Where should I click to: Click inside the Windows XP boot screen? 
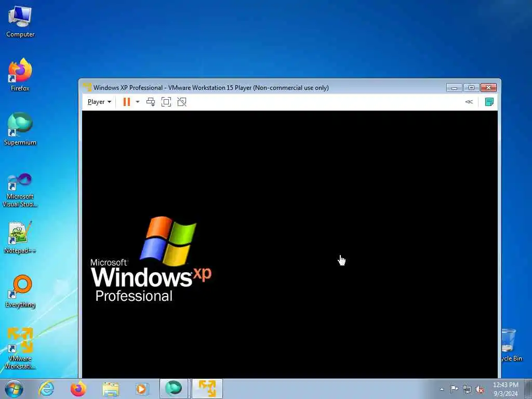pos(290,244)
